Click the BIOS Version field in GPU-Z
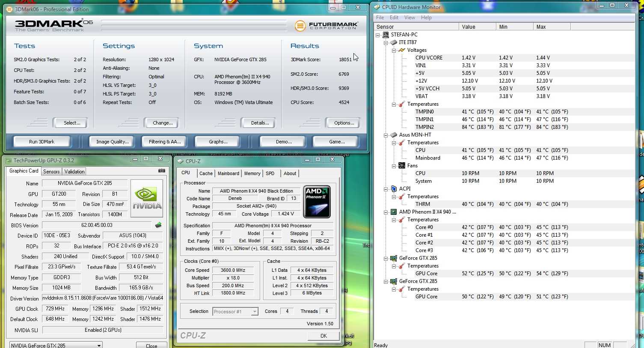This screenshot has width=644, height=348. click(97, 225)
